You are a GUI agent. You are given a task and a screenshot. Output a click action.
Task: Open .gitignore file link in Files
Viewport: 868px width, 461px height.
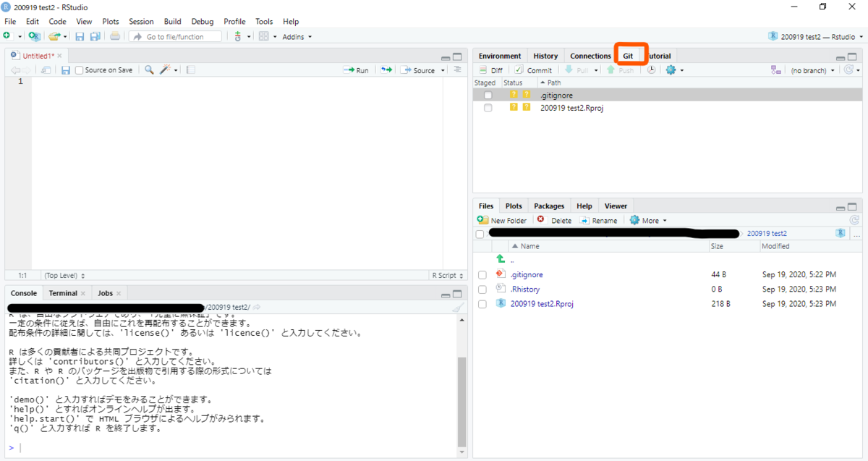(527, 275)
